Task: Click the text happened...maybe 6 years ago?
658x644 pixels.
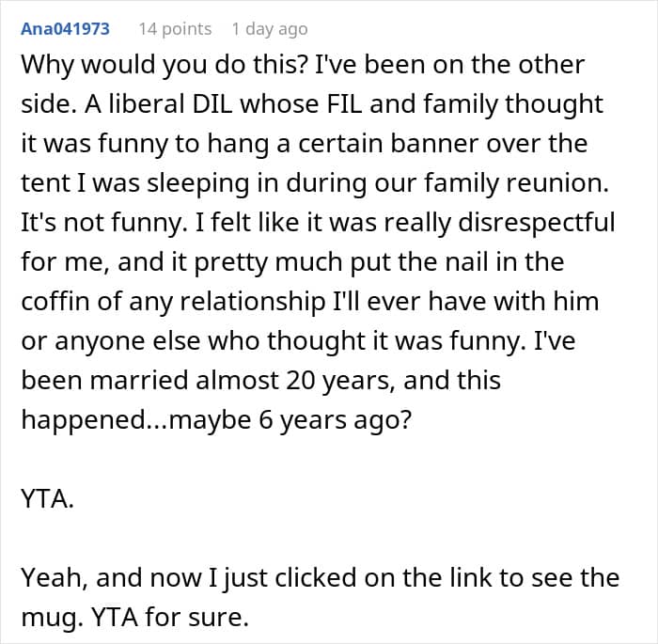Action: click(216, 419)
